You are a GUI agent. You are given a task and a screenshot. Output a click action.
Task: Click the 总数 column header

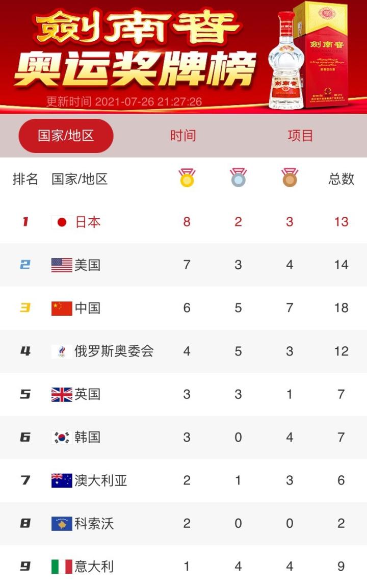click(x=341, y=179)
